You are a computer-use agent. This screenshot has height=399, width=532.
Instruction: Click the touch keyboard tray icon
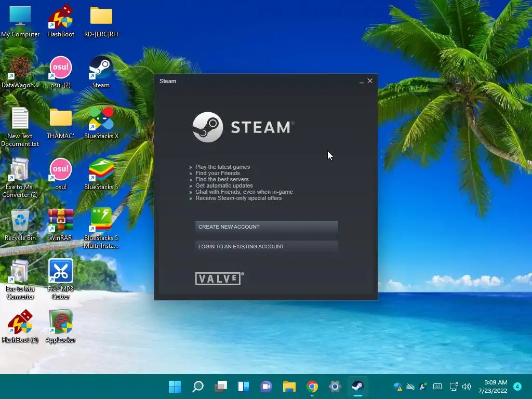(x=437, y=387)
